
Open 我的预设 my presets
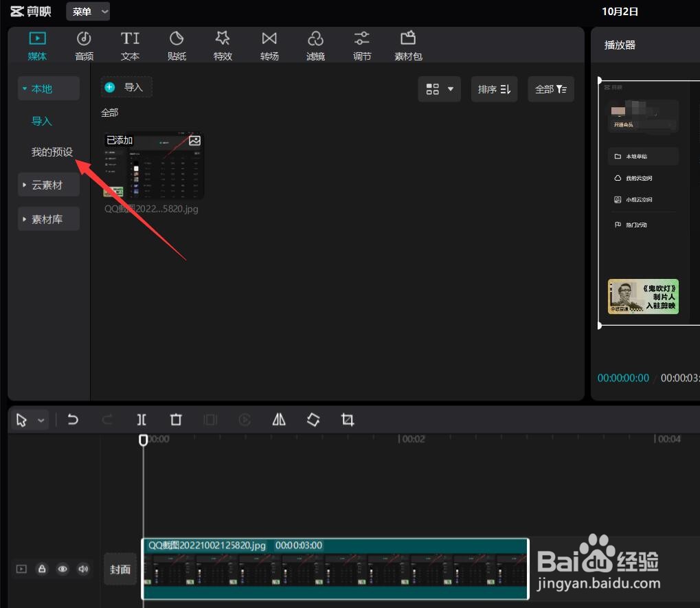coord(52,153)
